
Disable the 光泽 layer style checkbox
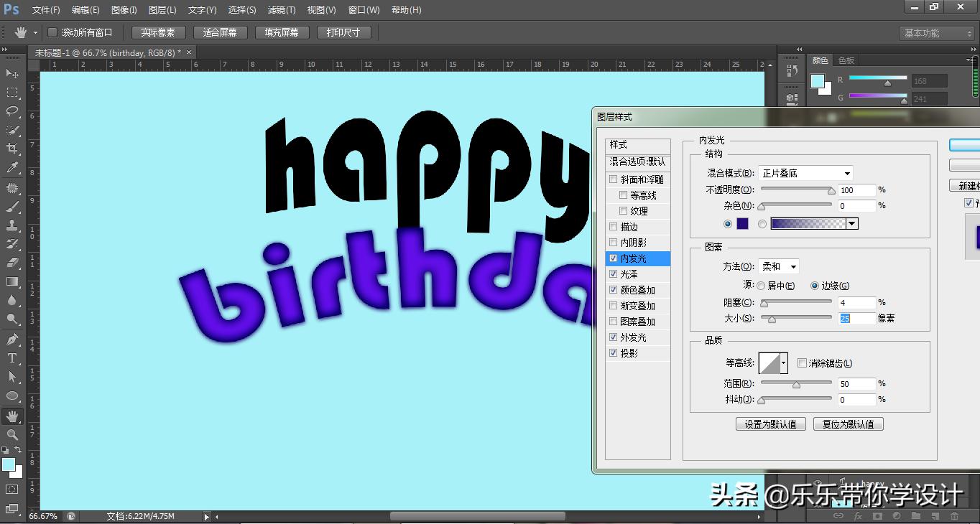point(614,273)
